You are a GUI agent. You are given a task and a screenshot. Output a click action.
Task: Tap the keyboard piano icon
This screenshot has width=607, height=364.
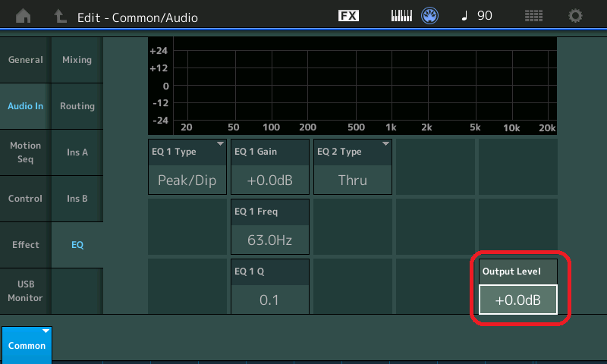(x=401, y=16)
